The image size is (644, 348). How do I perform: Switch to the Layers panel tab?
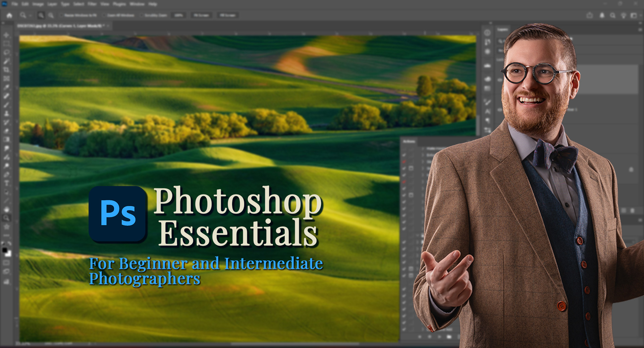pos(502,30)
